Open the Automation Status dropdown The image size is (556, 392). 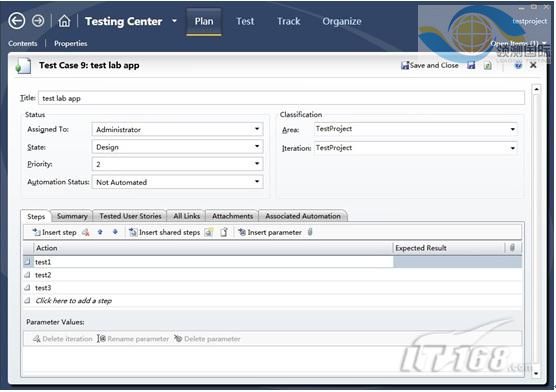[x=257, y=181]
